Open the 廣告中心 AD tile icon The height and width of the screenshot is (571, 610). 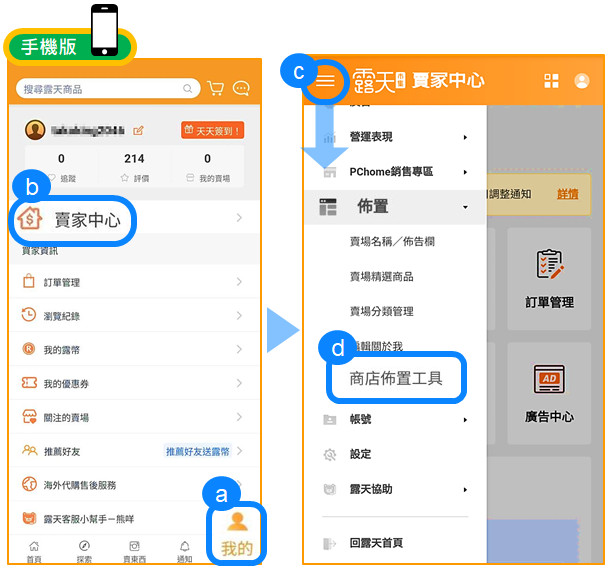pos(549,380)
